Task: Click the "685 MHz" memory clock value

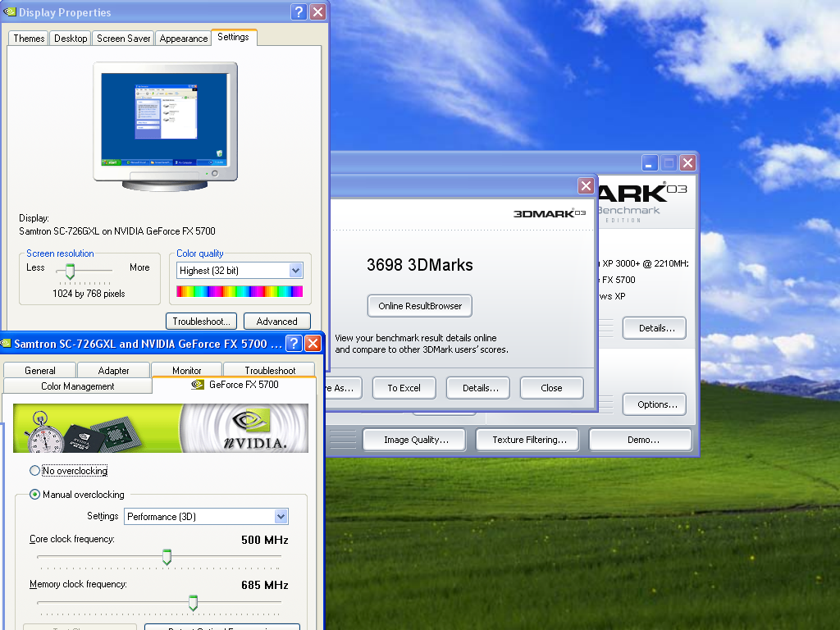Action: pyautogui.click(x=265, y=585)
